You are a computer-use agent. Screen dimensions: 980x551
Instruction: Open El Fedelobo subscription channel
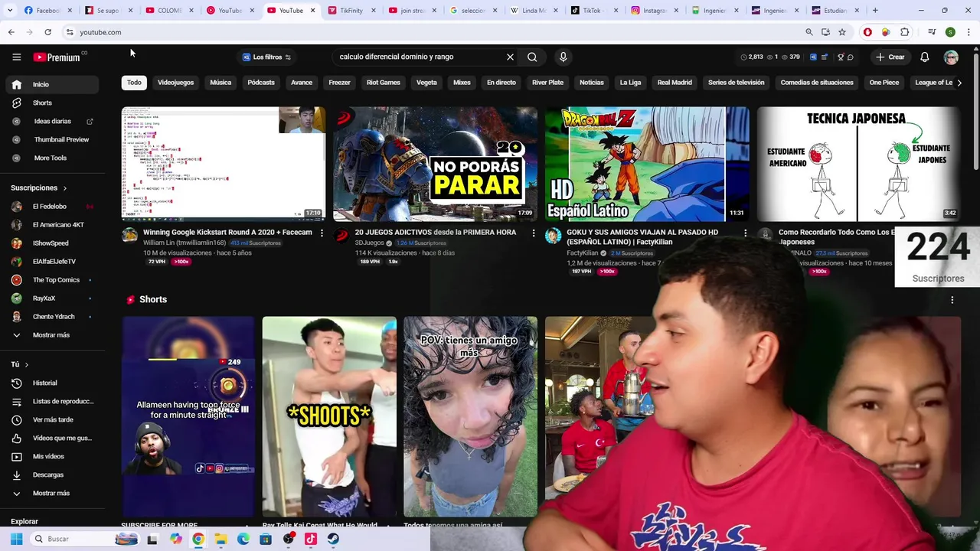tap(52, 206)
